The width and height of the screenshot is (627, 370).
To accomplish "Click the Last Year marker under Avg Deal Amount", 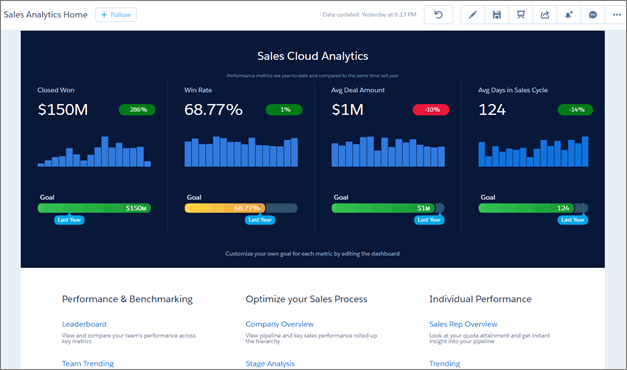I will 429,220.
